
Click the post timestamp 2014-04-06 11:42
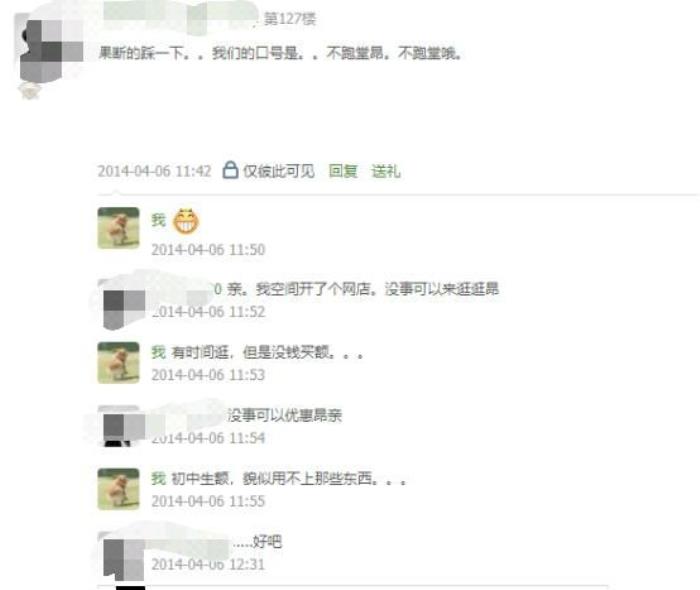(154, 171)
